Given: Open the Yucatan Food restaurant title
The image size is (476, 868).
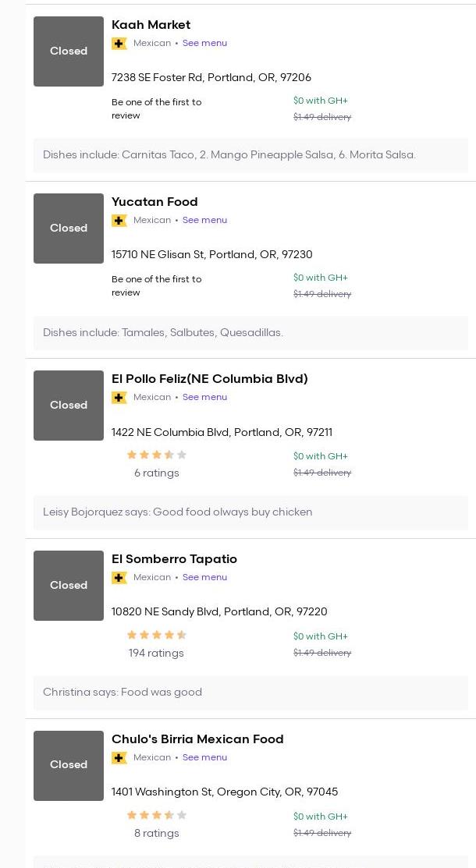Looking at the screenshot, I should (x=155, y=202).
